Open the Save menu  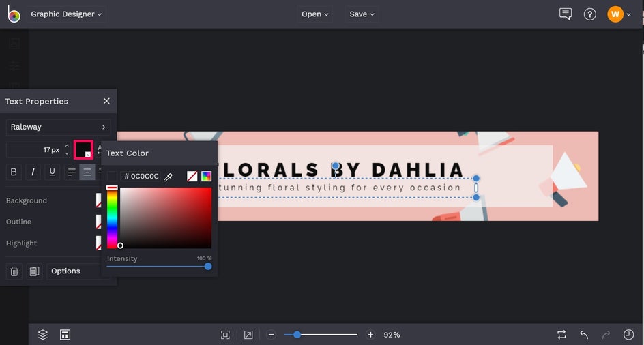pyautogui.click(x=362, y=14)
